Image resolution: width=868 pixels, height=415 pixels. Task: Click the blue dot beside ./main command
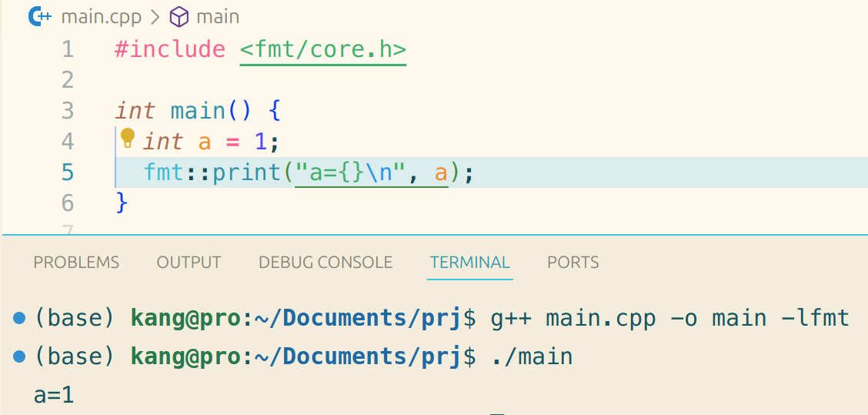point(18,356)
